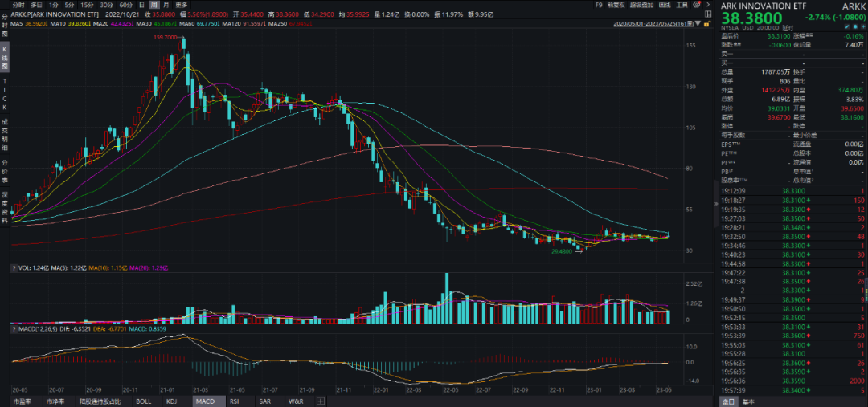Click the right arrow next to settings
868x407 pixels.
click(x=708, y=5)
